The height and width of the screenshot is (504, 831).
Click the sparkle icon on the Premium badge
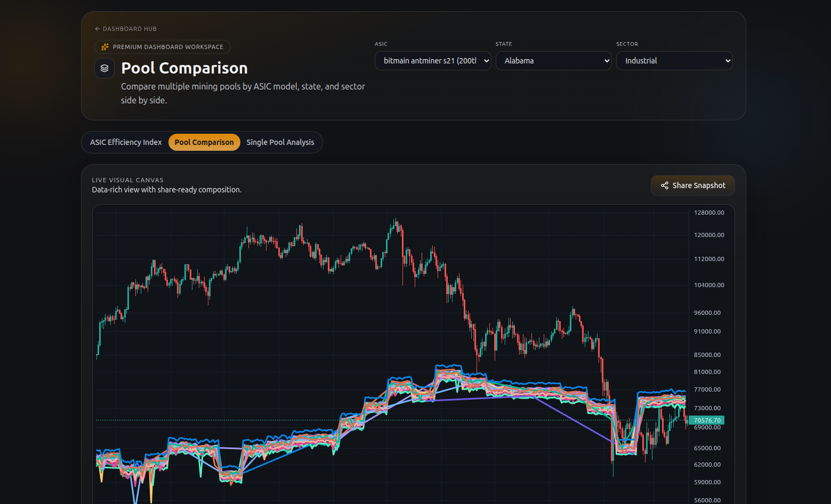(106, 46)
